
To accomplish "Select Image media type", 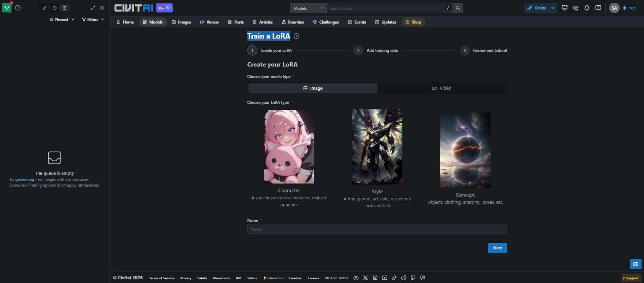I will pyautogui.click(x=313, y=88).
